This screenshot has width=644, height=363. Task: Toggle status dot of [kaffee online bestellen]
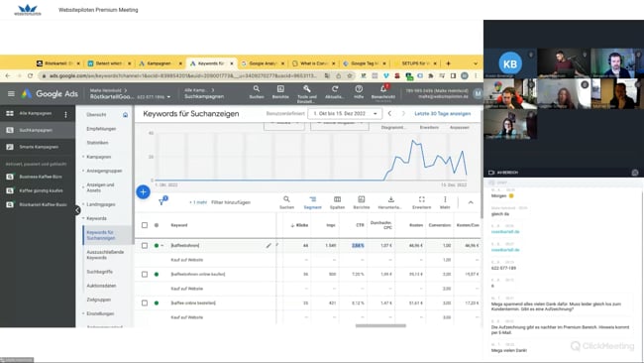pos(157,302)
